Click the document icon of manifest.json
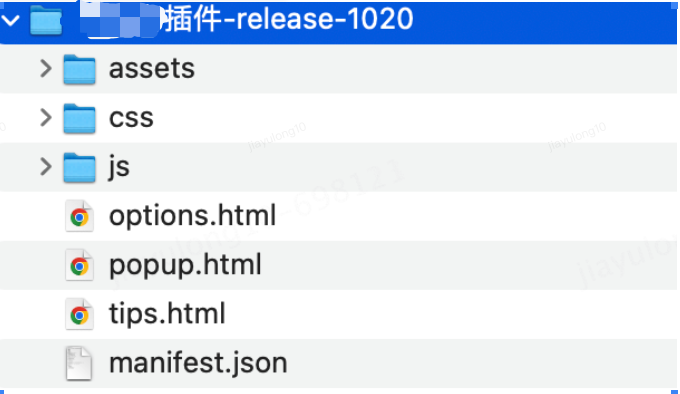Image resolution: width=680 pixels, height=394 pixels. point(78,363)
